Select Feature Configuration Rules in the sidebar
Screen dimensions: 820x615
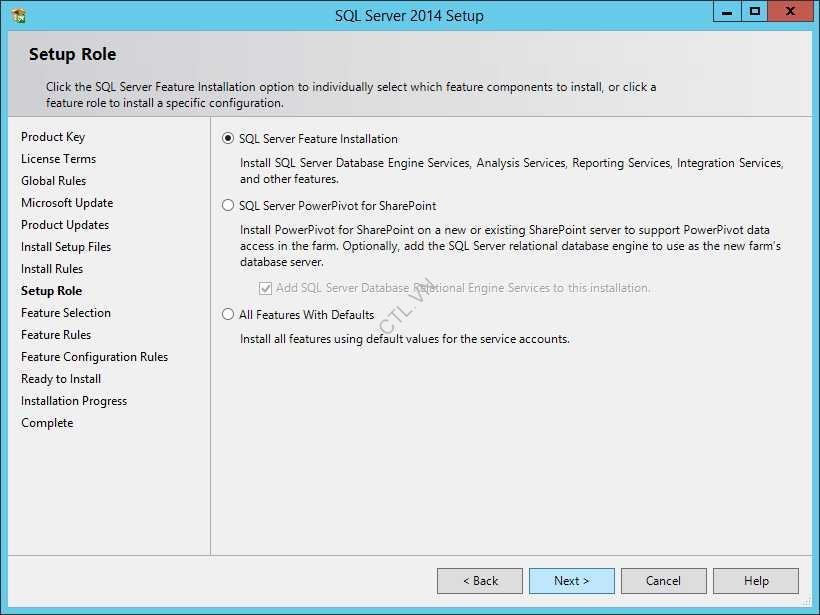[94, 356]
